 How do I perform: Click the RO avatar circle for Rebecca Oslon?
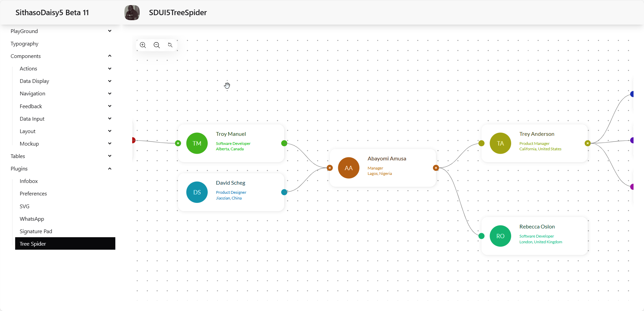click(x=500, y=236)
